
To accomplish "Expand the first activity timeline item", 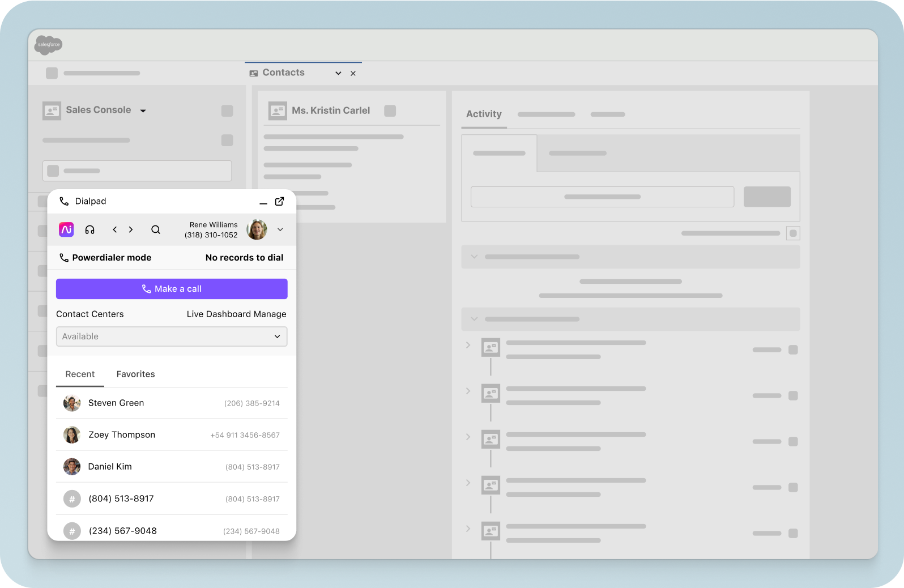I will (x=468, y=345).
